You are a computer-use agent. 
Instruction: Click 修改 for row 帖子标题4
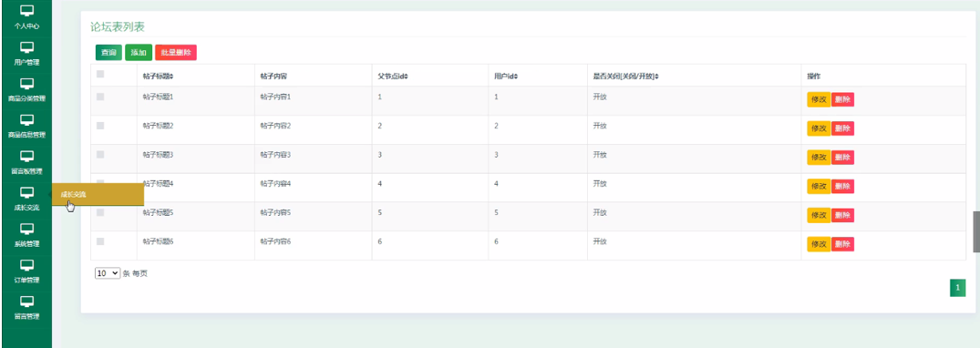point(819,186)
